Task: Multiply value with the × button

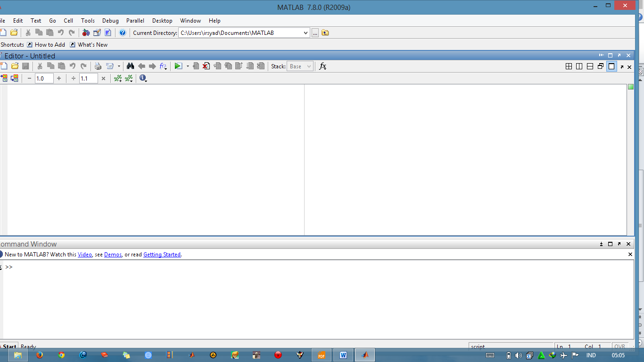Action: [x=103, y=78]
